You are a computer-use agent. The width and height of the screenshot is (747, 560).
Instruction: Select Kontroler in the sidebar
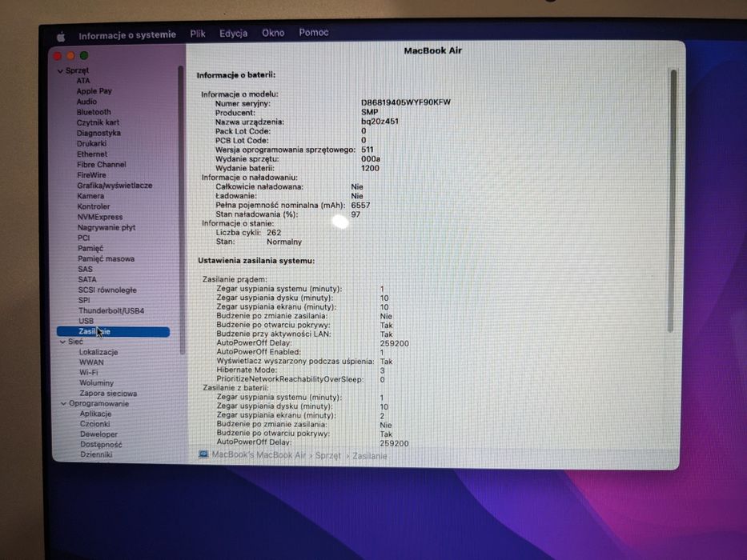click(94, 206)
